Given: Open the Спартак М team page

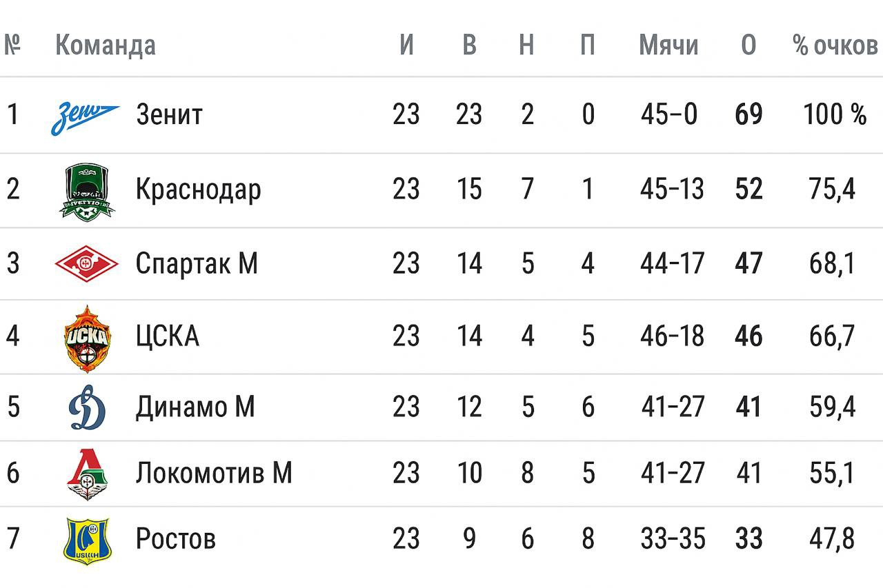Looking at the screenshot, I should 197,263.
